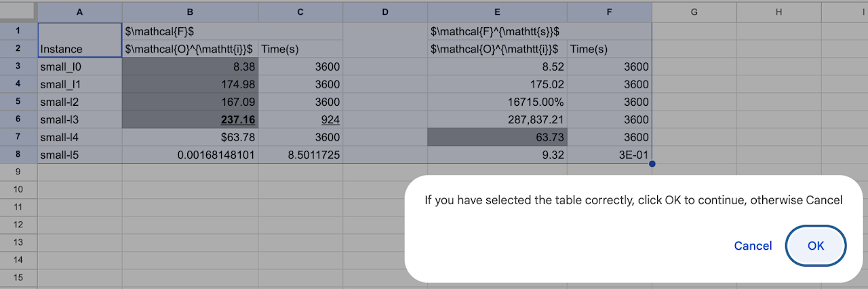Click the selection fill handle dot
The width and height of the screenshot is (868, 289).
[x=652, y=163]
